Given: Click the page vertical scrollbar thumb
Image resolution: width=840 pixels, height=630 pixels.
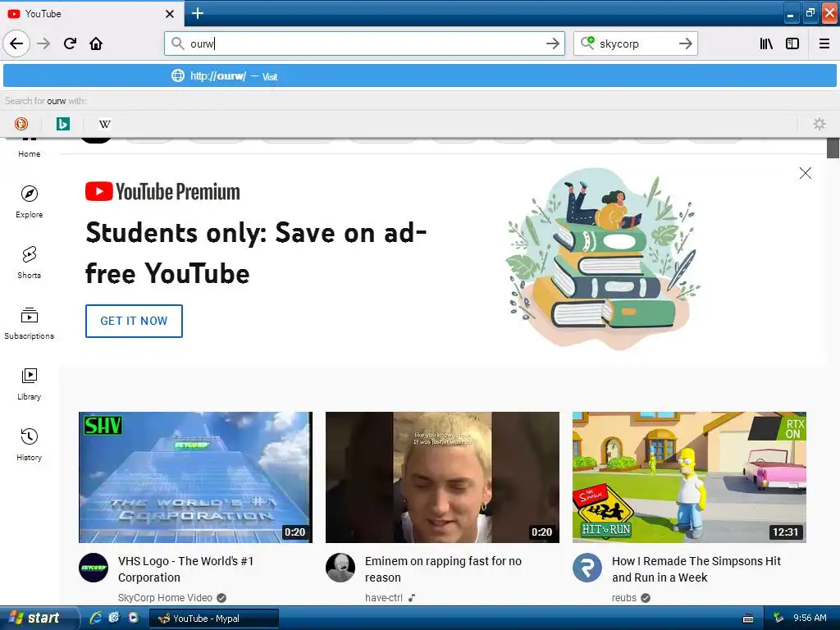Looking at the screenshot, I should pyautogui.click(x=833, y=148).
